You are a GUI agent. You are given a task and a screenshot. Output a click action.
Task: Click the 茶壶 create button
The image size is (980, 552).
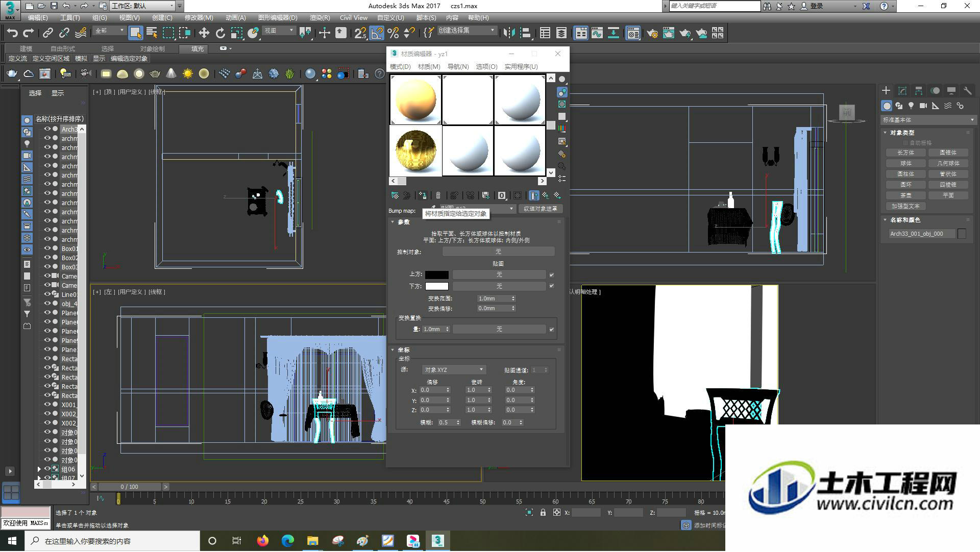point(905,195)
